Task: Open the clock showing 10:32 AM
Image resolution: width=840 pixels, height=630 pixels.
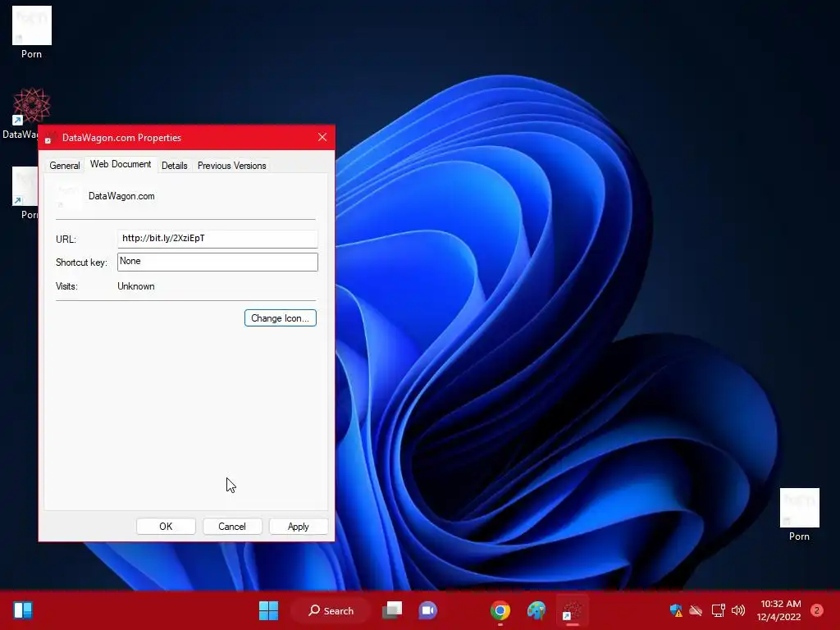Action: [x=779, y=610]
